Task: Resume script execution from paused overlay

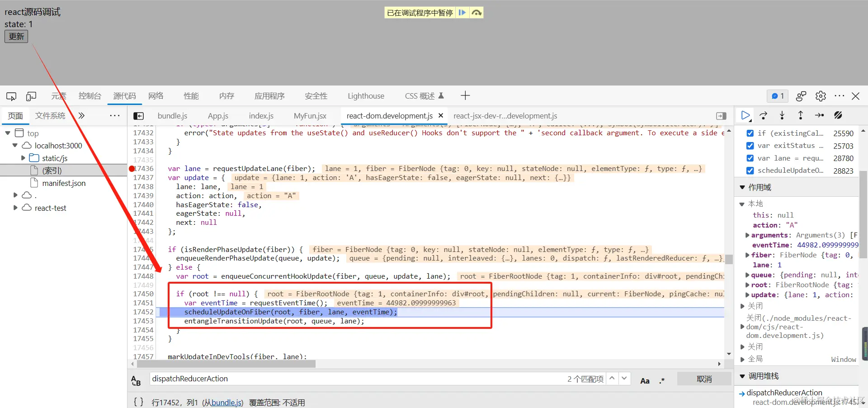Action: point(462,13)
